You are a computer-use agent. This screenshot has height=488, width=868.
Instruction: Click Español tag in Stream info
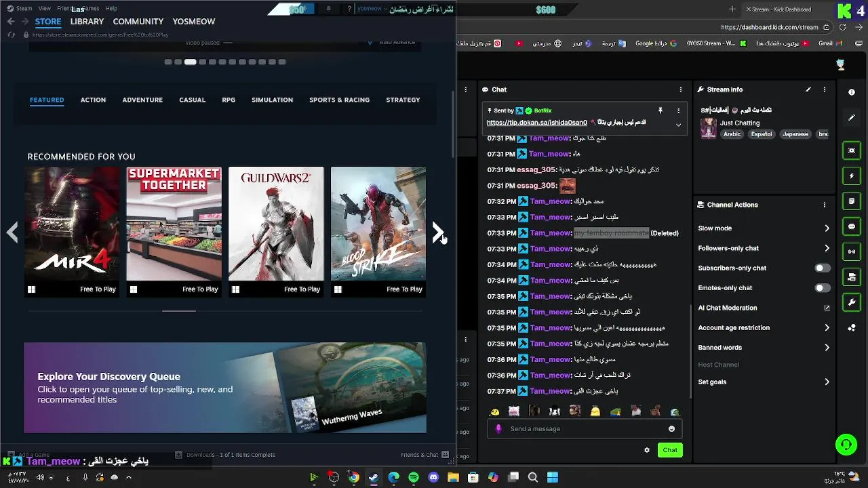point(761,134)
